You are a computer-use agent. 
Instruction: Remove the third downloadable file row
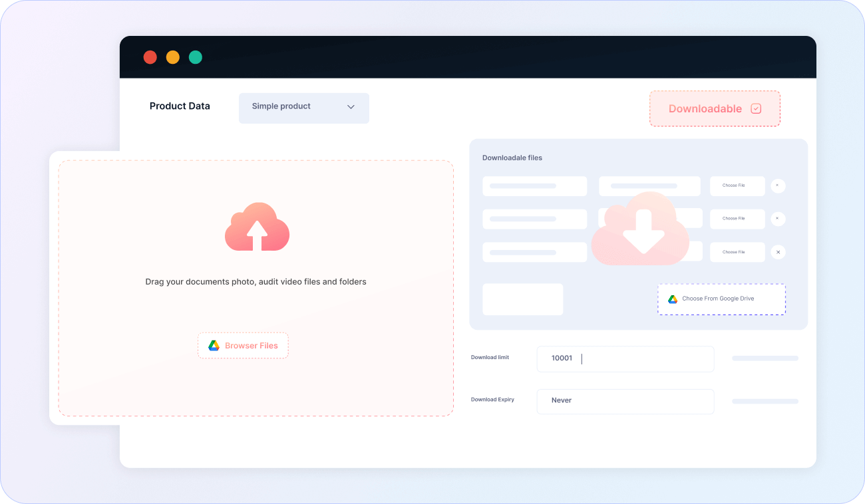(x=778, y=252)
